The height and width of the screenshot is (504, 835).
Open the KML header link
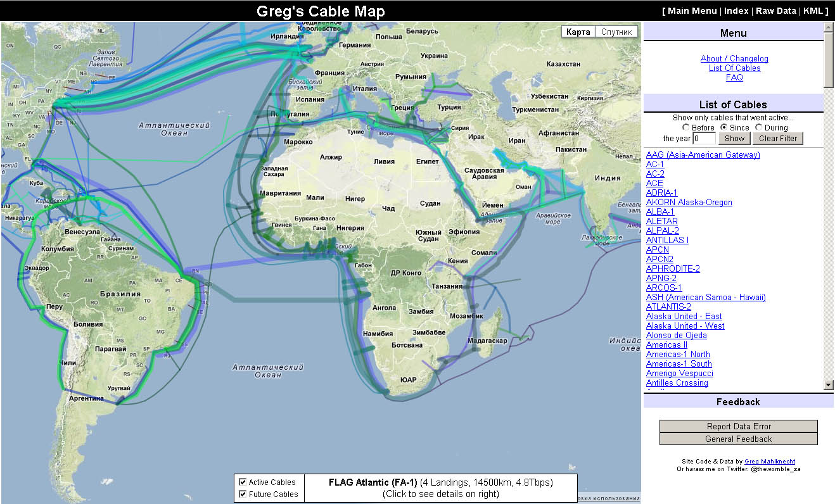click(x=813, y=11)
